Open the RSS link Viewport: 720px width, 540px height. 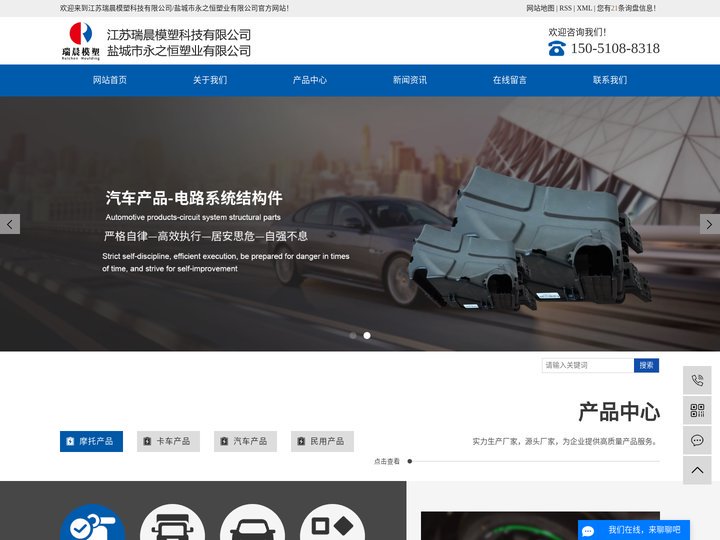click(565, 8)
